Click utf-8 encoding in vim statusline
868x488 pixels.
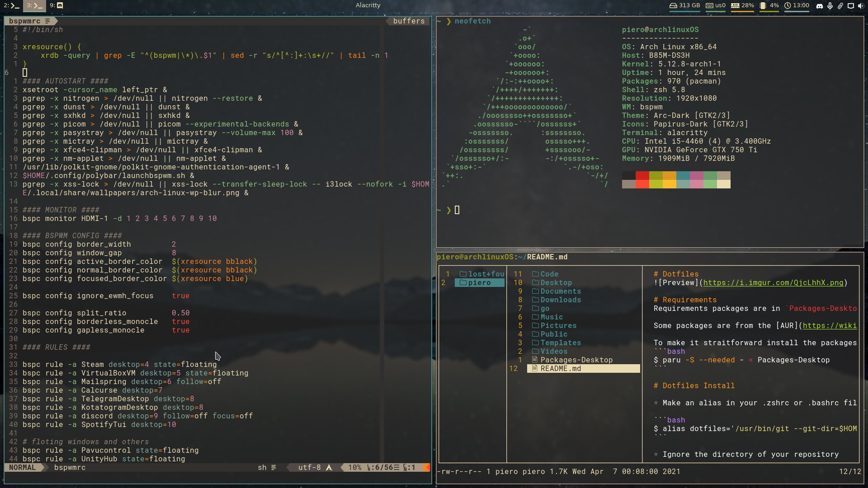click(310, 467)
